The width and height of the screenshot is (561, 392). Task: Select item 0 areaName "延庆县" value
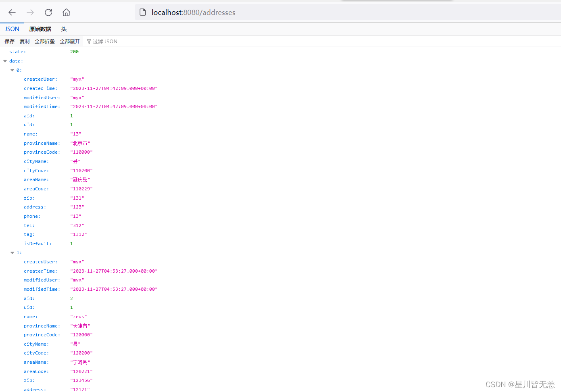point(80,179)
